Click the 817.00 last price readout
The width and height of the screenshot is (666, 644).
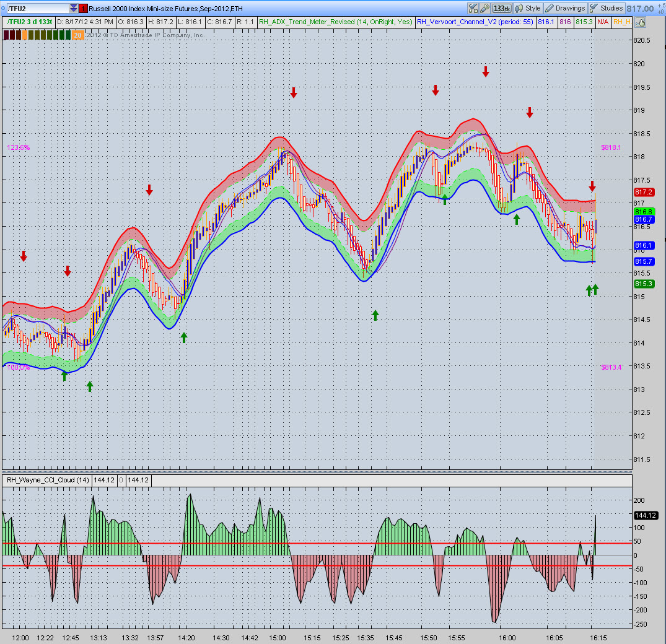(x=640, y=9)
